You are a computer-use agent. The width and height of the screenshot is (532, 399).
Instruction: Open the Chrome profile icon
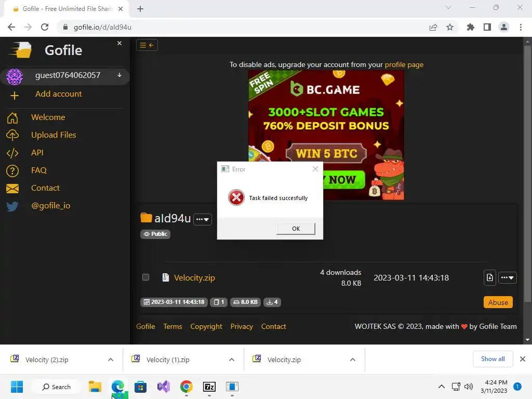pos(504,27)
